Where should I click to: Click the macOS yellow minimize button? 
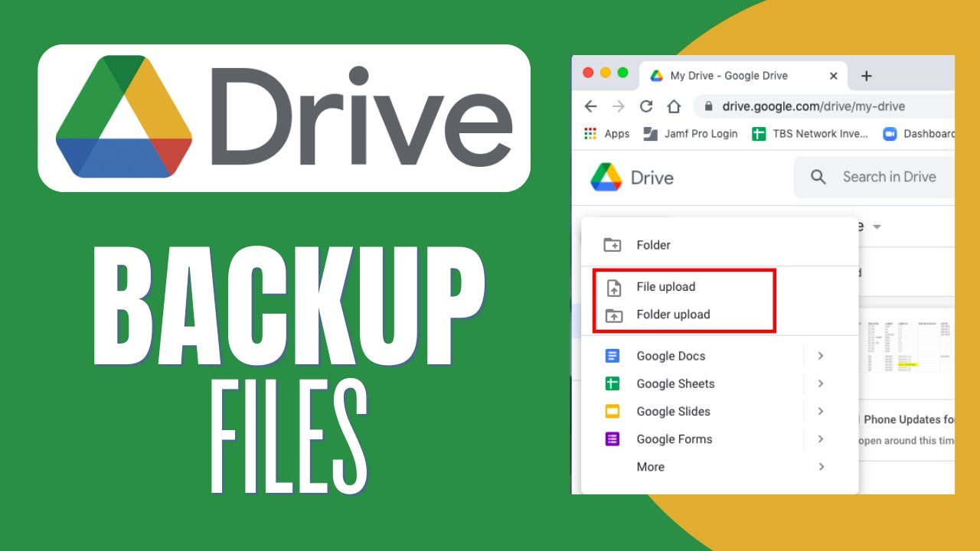tap(606, 73)
